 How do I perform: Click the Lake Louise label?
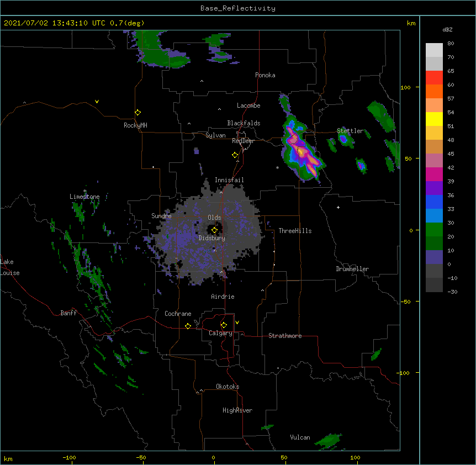[x=10, y=267]
